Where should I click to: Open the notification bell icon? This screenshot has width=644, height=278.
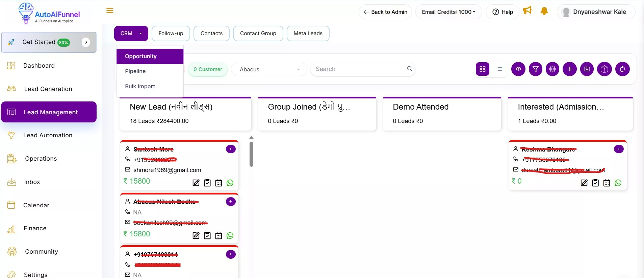click(x=544, y=11)
